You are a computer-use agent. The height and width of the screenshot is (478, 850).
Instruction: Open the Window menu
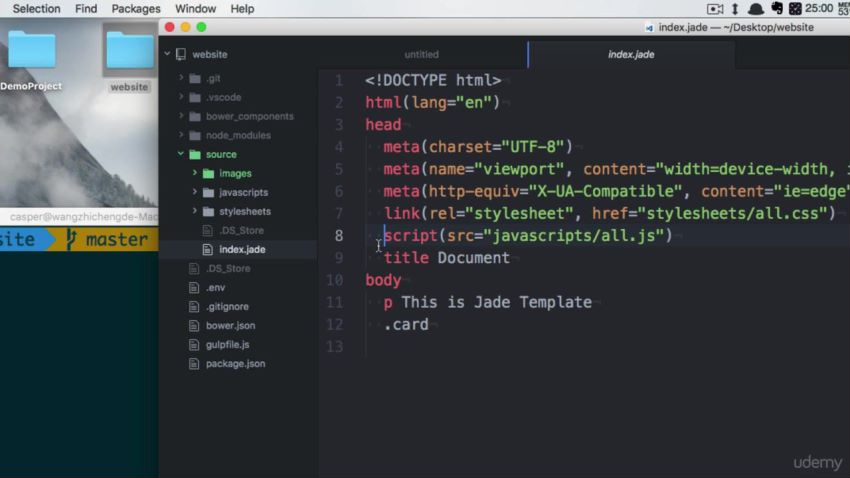tap(195, 9)
